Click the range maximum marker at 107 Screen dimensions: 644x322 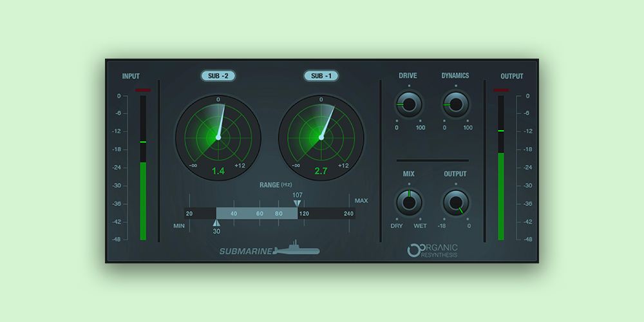(x=297, y=204)
